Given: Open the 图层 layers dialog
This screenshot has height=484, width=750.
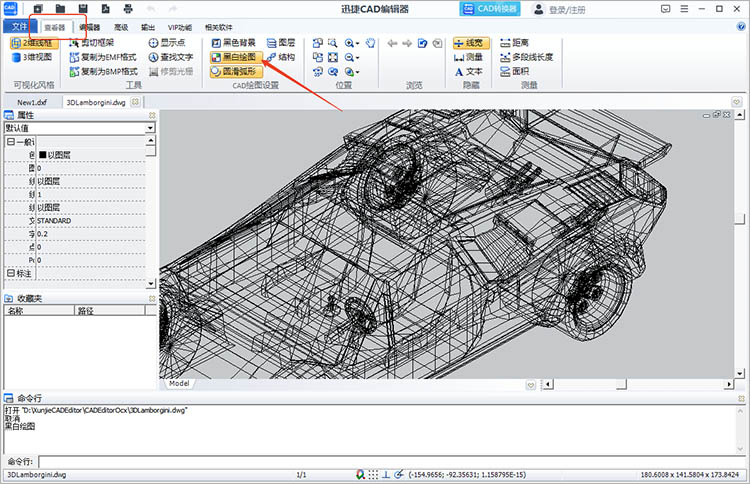Looking at the screenshot, I should coord(281,43).
